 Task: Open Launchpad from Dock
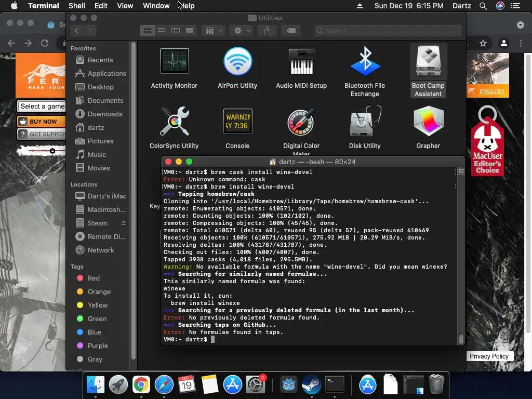pos(118,385)
